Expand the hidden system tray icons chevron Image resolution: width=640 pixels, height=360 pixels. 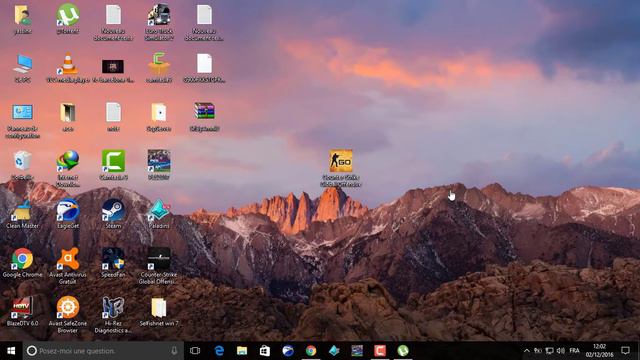[x=527, y=351]
